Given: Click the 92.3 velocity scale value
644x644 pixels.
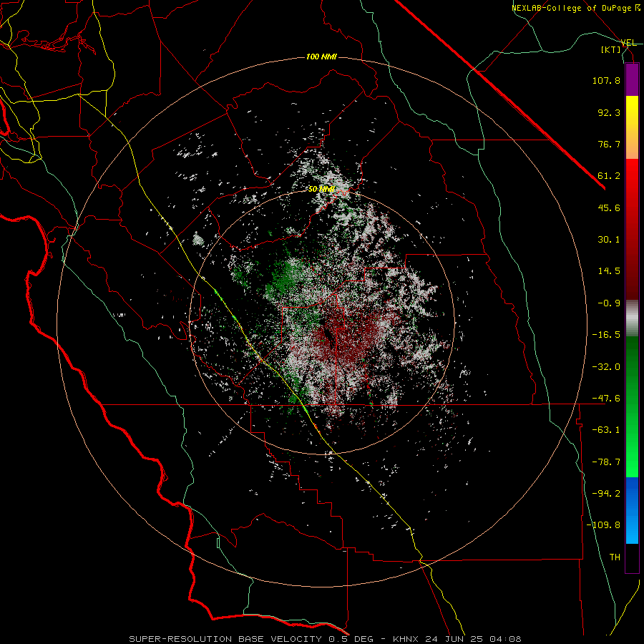Looking at the screenshot, I should (609, 112).
